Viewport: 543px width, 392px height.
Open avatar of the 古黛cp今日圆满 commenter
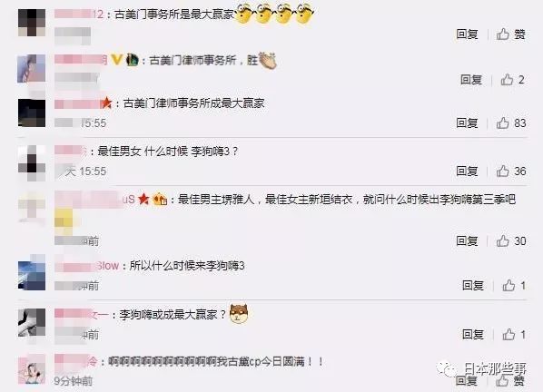pos(32,370)
